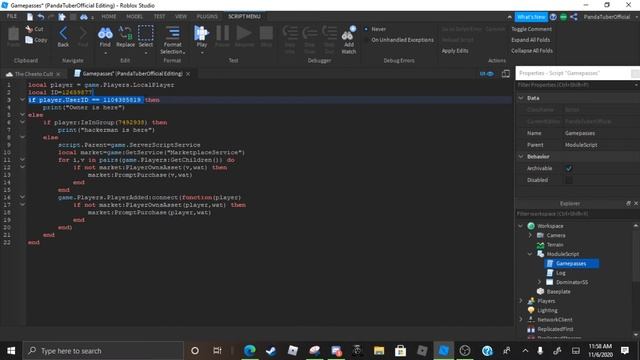Collapse the Workspace tree node
This screenshot has height=360, width=640.
click(520, 226)
